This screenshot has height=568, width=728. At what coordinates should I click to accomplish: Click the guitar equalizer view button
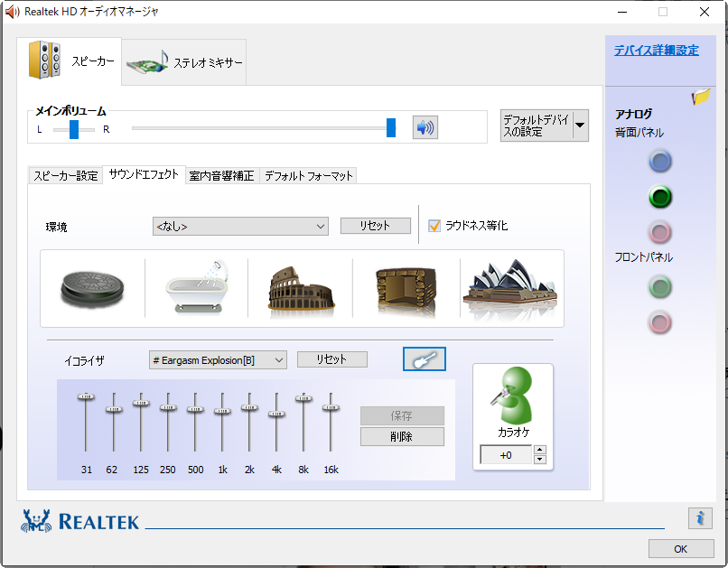click(425, 358)
